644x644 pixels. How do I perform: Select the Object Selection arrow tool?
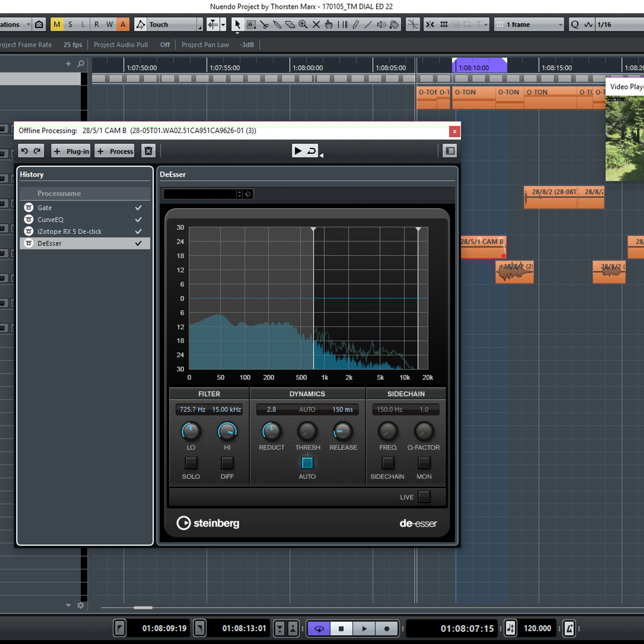237,25
